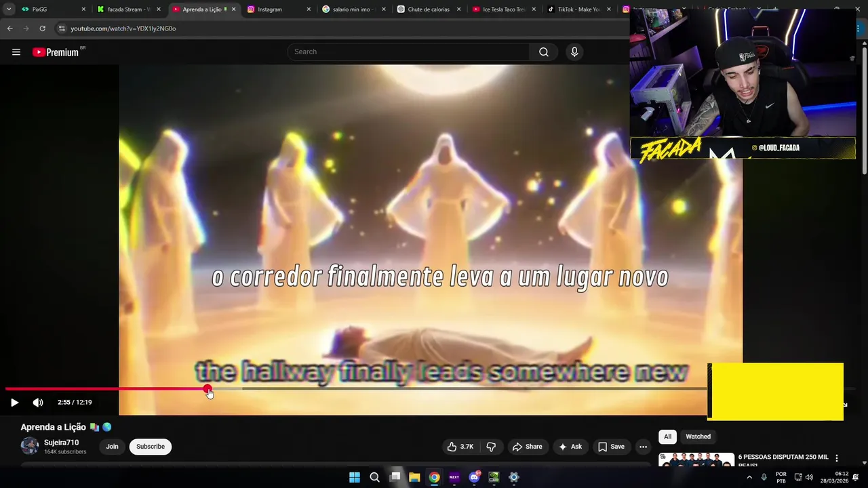This screenshot has width=868, height=488.
Task: Open File Explorer from taskbar
Action: [414, 477]
